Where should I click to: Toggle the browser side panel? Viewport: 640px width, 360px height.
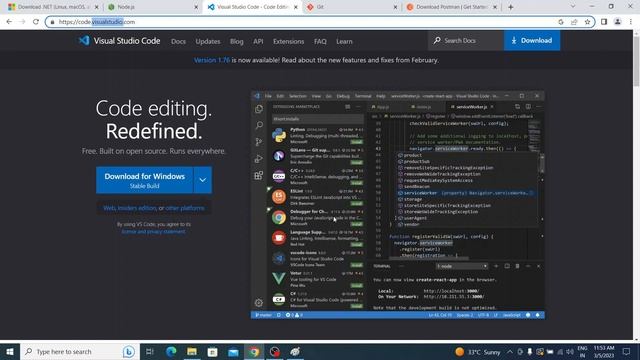tap(604, 22)
